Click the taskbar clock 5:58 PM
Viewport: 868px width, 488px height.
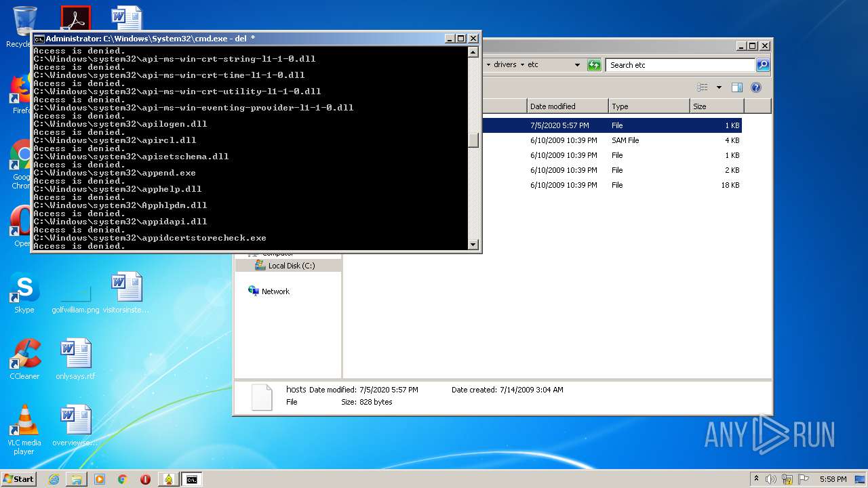pos(833,479)
